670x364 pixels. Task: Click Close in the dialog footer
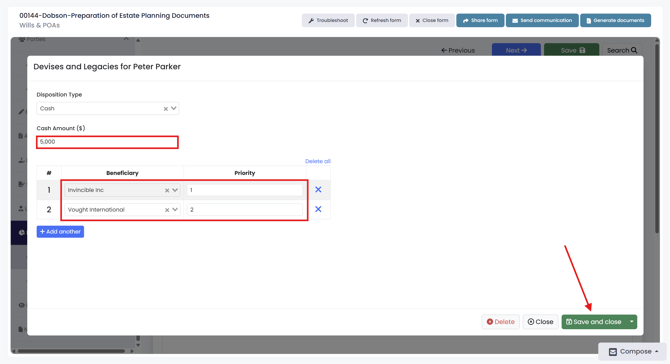point(540,322)
